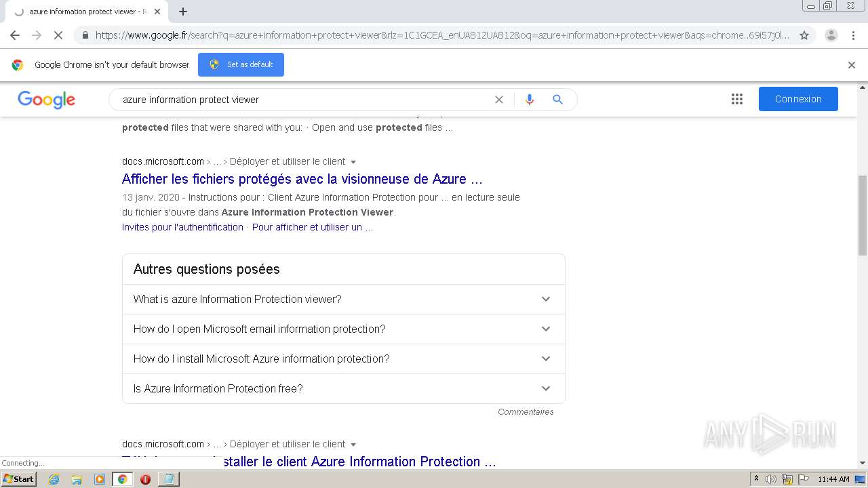Expand 'How do I open Microsoft email information protection?'
Image resolution: width=868 pixels, height=488 pixels.
344,329
